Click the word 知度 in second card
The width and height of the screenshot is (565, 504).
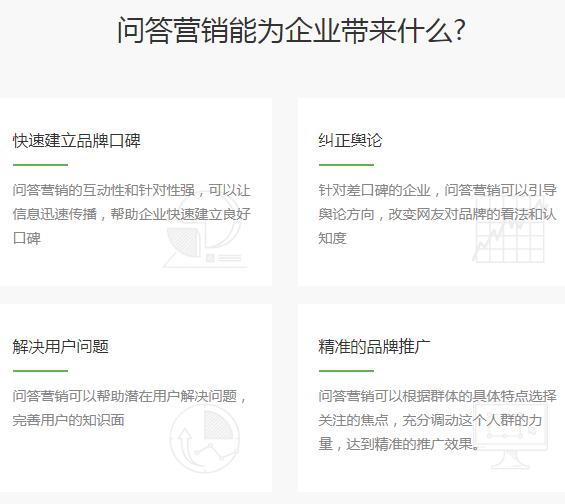[x=332, y=238]
